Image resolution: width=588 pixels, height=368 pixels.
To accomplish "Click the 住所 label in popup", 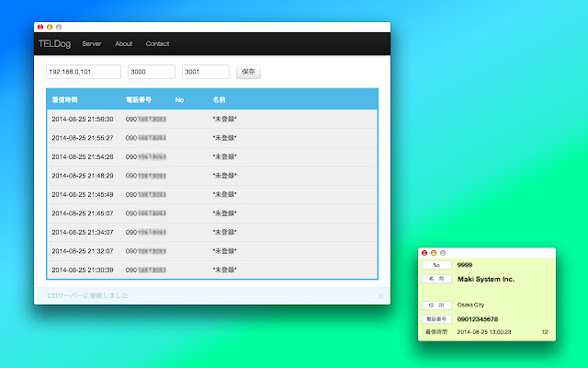I will (436, 305).
